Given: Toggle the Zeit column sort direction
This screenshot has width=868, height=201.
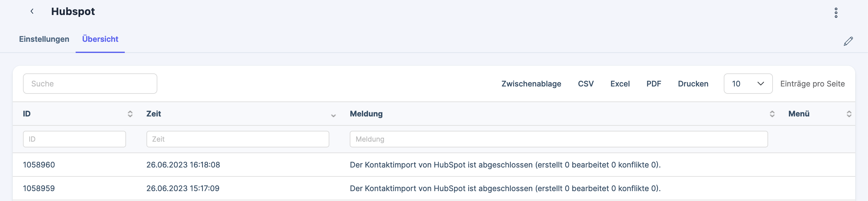Looking at the screenshot, I should tap(333, 115).
